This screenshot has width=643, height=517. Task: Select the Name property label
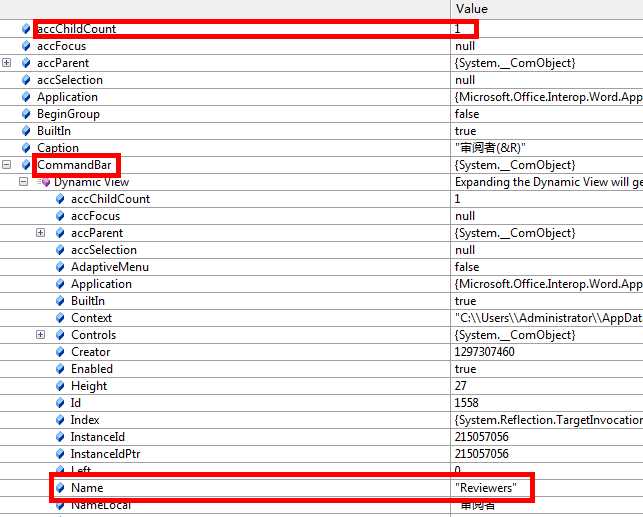pos(87,488)
